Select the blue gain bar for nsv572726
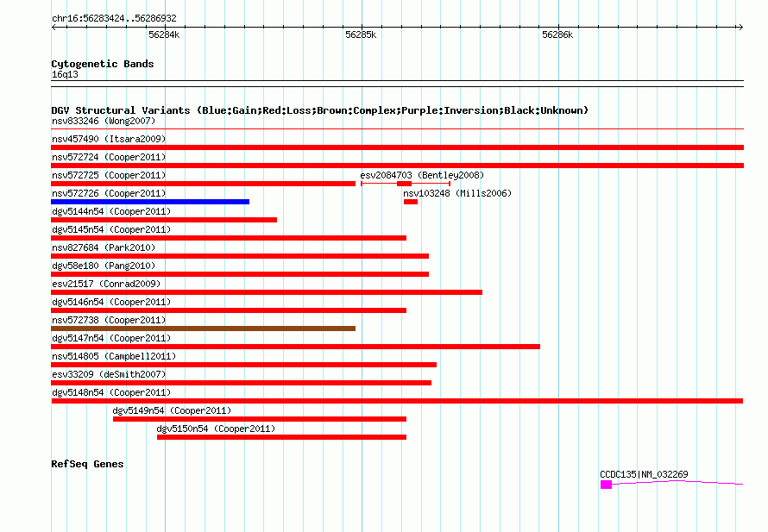Screen dimensions: 768x532 (150, 202)
